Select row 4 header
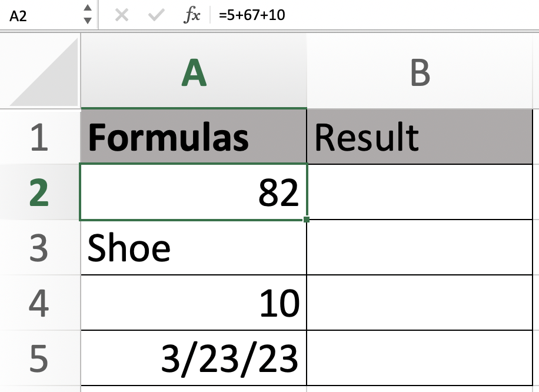The width and height of the screenshot is (539, 392). pyautogui.click(x=39, y=303)
